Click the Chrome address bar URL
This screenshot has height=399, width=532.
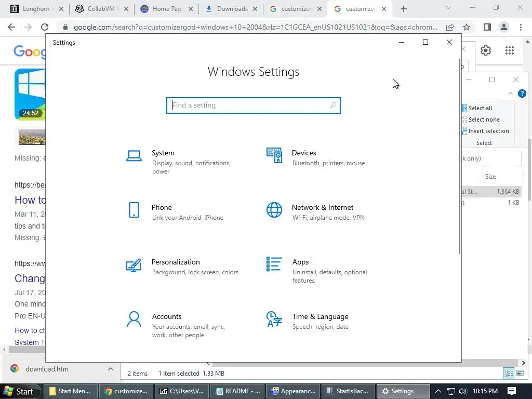point(256,27)
